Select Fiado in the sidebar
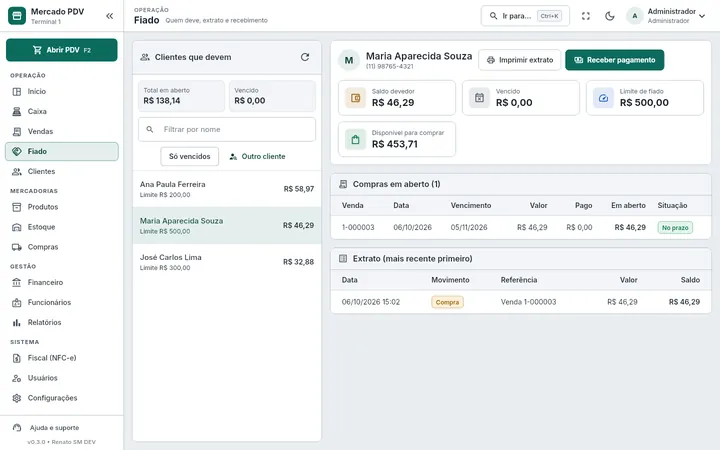720x450 pixels. click(x=62, y=152)
